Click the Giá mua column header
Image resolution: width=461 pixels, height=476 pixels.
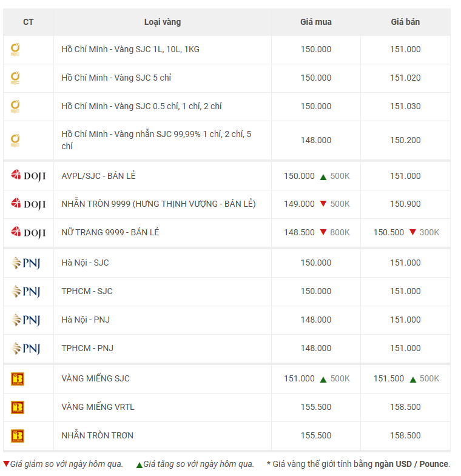click(316, 22)
